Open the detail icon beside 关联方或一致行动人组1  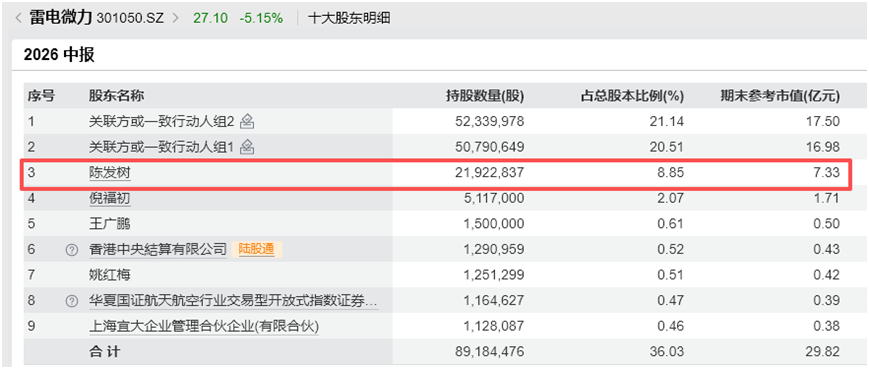tap(247, 147)
